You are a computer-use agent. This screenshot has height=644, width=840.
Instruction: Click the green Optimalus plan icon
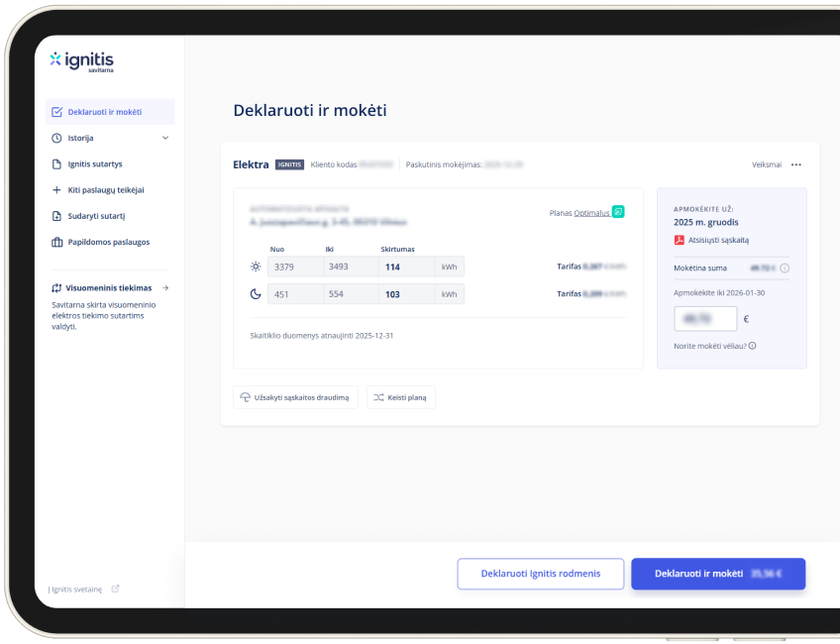(x=618, y=212)
